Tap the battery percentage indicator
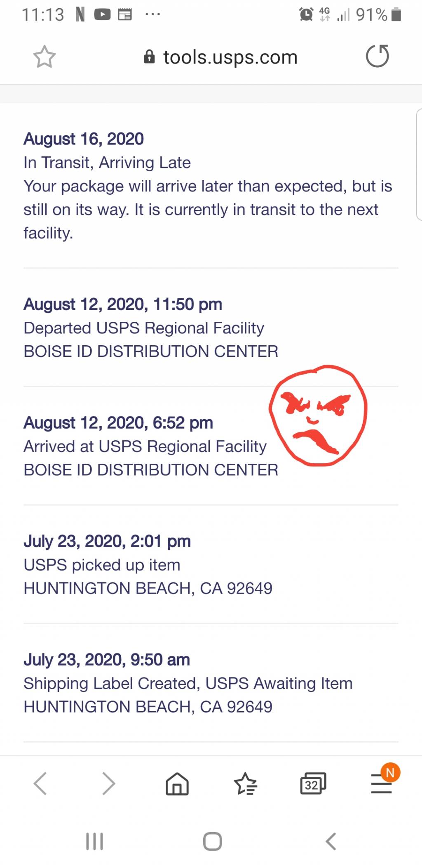The width and height of the screenshot is (422, 868). tap(372, 15)
